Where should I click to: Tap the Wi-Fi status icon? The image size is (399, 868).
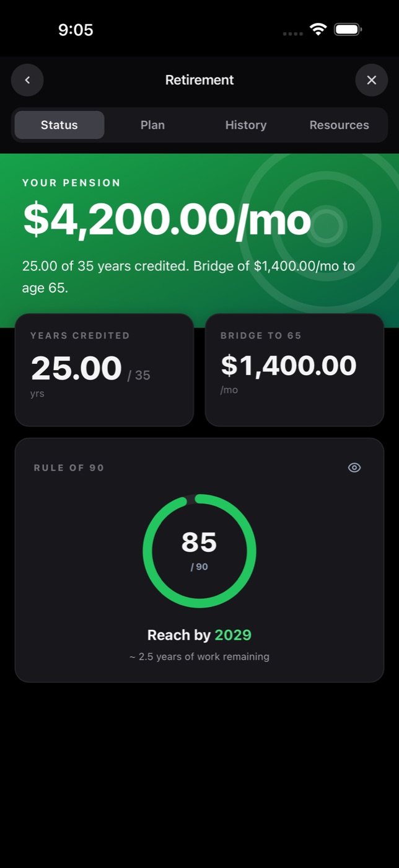318,29
